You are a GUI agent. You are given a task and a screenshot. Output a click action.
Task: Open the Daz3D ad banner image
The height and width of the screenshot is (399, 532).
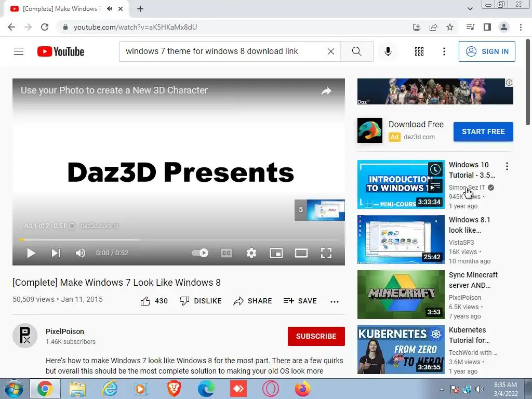pyautogui.click(x=435, y=91)
